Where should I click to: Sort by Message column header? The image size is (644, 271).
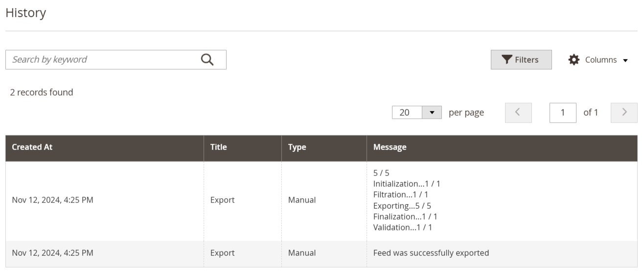[x=502, y=148]
